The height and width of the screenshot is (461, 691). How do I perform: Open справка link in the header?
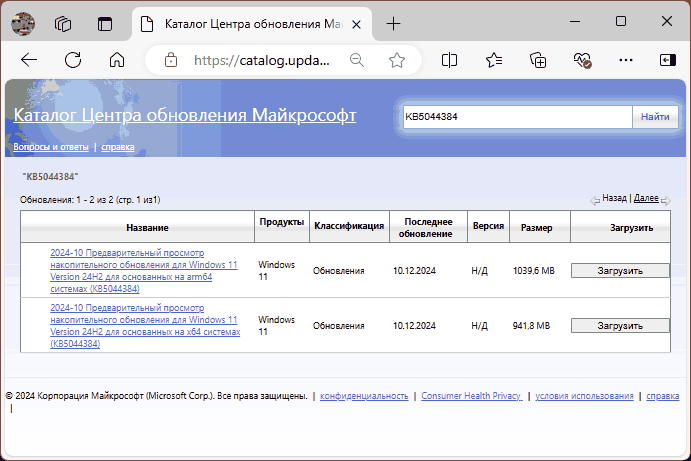118,147
